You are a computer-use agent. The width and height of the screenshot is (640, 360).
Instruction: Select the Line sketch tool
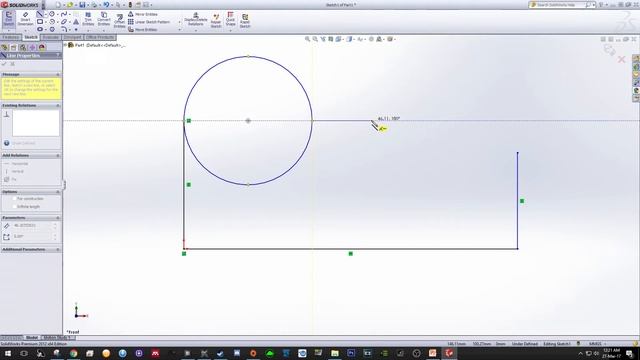pos(40,14)
